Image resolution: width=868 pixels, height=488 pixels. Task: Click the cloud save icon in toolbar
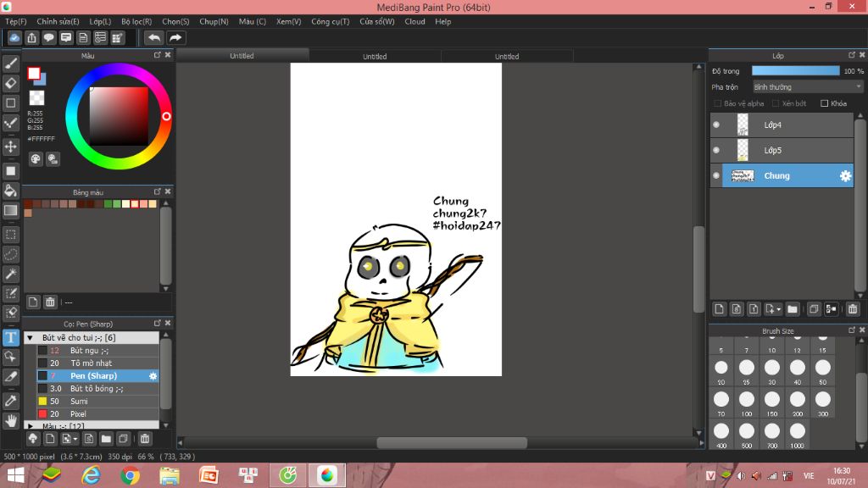click(14, 37)
